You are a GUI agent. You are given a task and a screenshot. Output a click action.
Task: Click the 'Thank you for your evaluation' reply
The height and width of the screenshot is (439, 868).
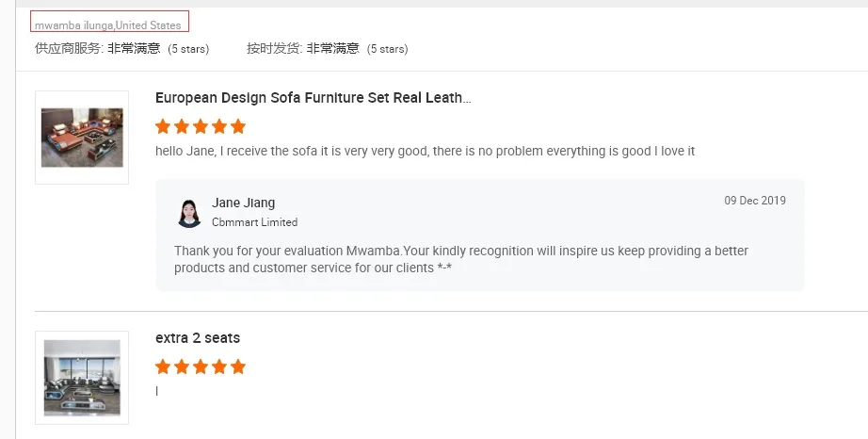461,259
